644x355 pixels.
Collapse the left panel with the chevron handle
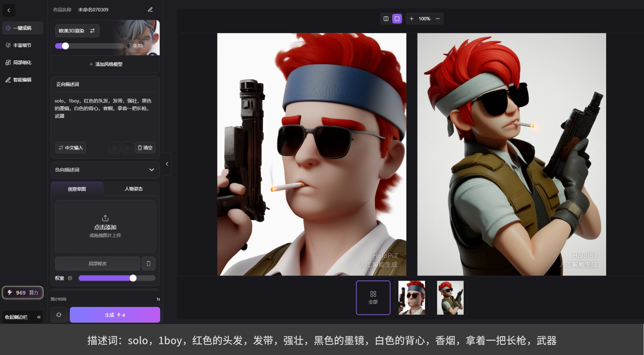tap(167, 164)
